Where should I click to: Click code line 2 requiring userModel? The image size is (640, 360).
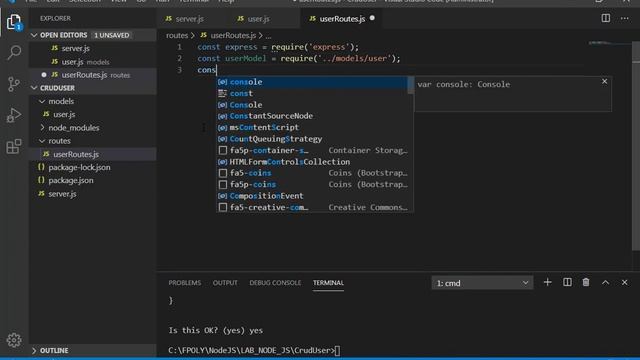(299, 58)
